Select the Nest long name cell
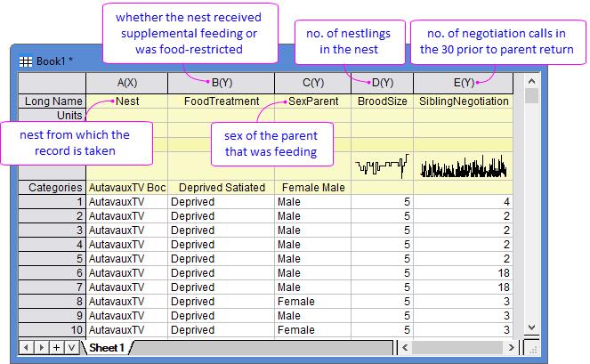590x364 pixels. 126,101
